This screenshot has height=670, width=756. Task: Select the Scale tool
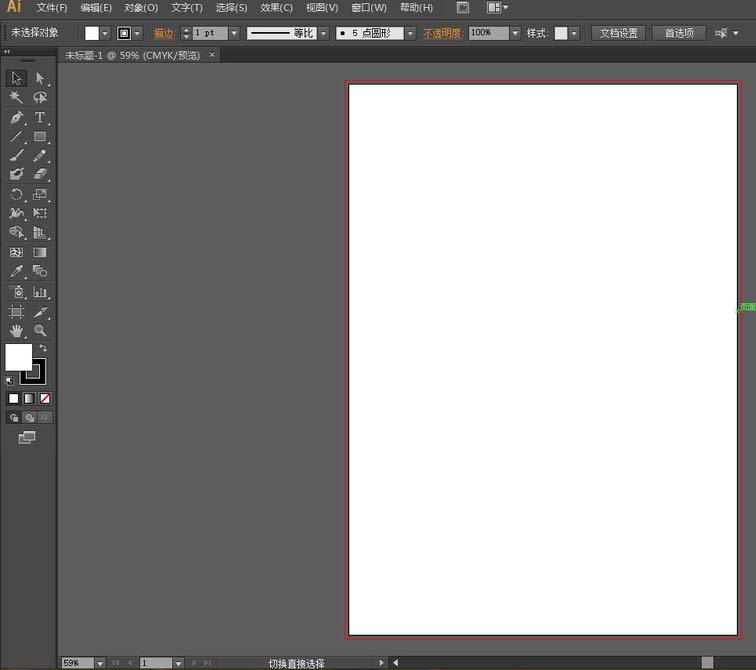[40, 194]
